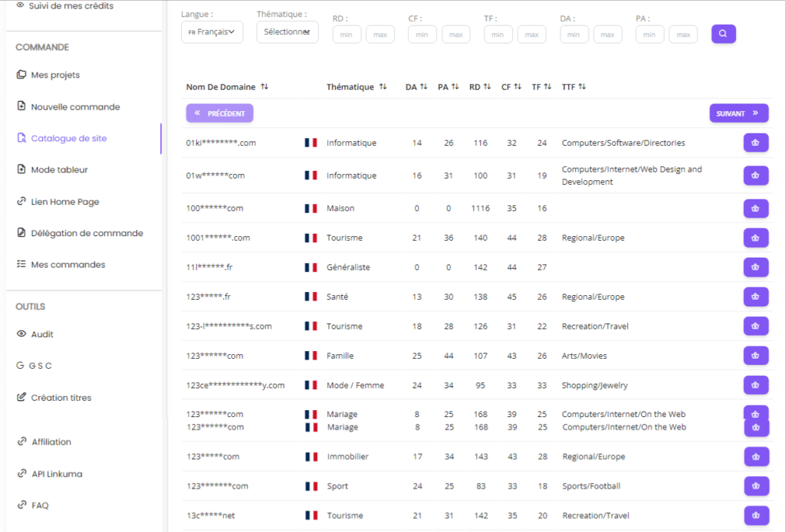The width and height of the screenshot is (785, 532).
Task: Sort table by DA column
Action: (416, 87)
